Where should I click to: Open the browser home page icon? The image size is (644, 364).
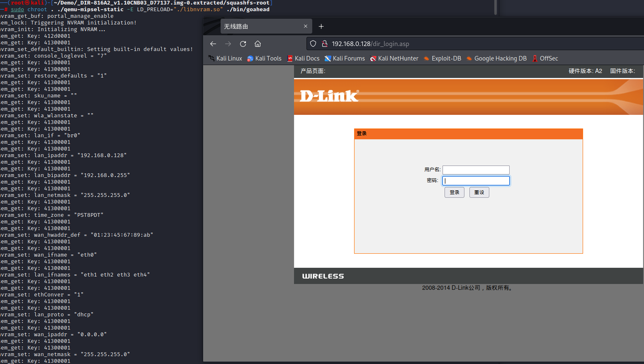[x=258, y=44]
